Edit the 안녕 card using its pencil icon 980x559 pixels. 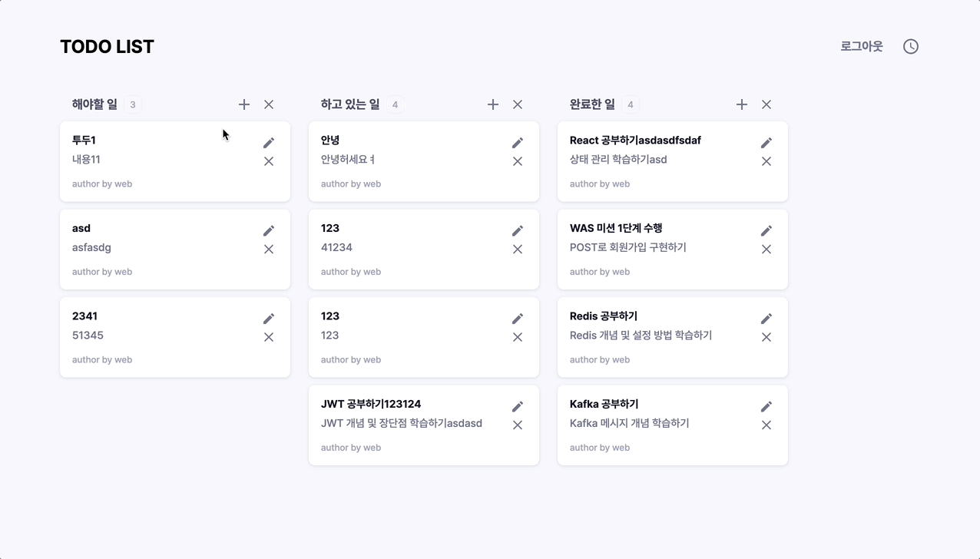[x=518, y=142]
